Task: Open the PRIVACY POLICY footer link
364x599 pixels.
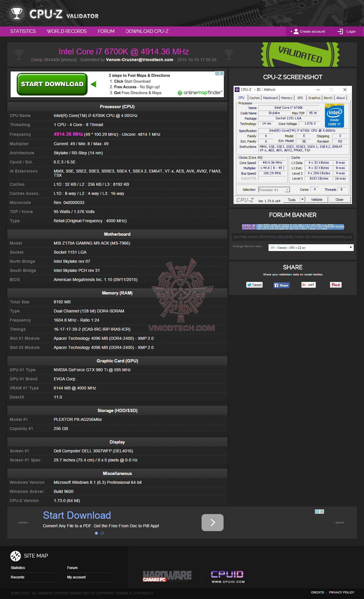Action: click(342, 592)
